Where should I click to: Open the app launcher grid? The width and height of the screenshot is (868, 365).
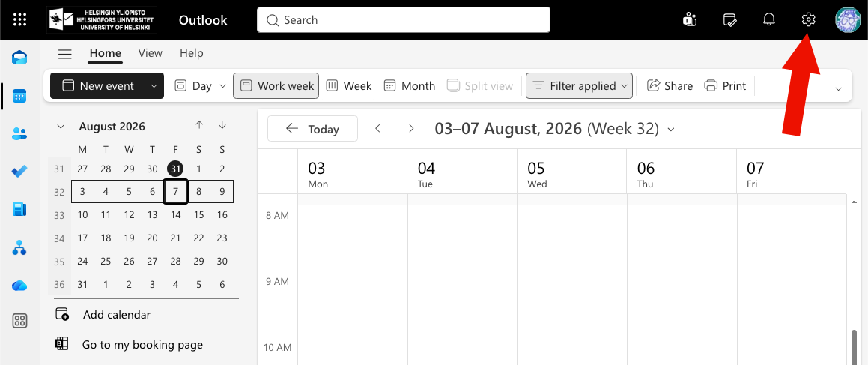coord(20,20)
